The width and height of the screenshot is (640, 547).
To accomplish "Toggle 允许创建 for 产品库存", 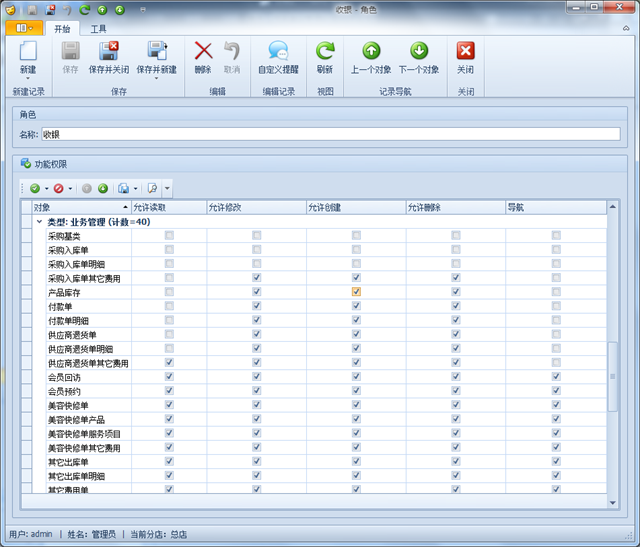I will (356, 292).
